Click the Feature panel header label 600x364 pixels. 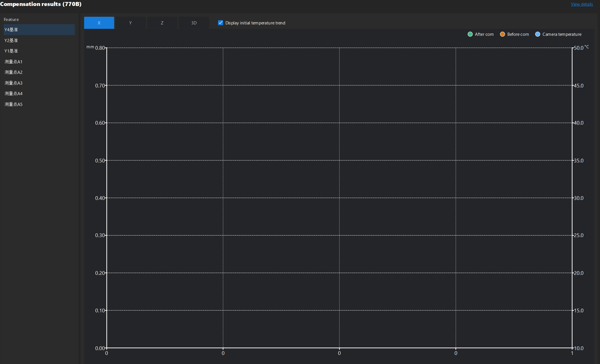point(11,19)
